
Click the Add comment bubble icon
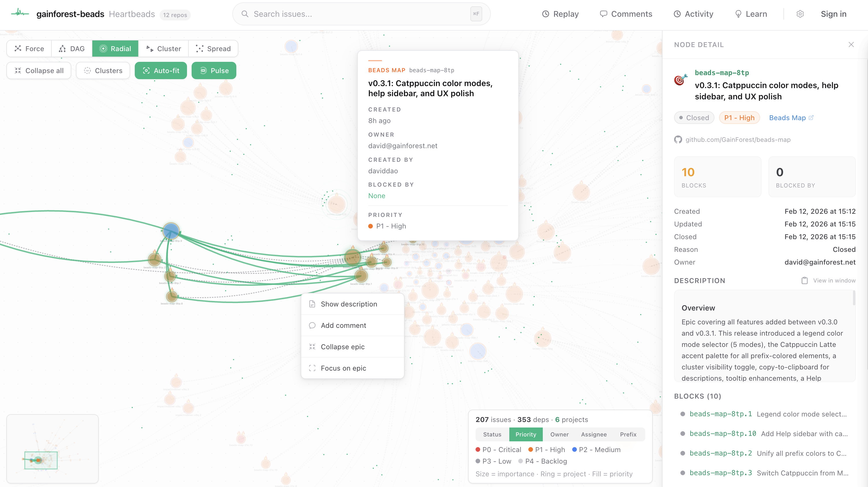[x=312, y=326]
